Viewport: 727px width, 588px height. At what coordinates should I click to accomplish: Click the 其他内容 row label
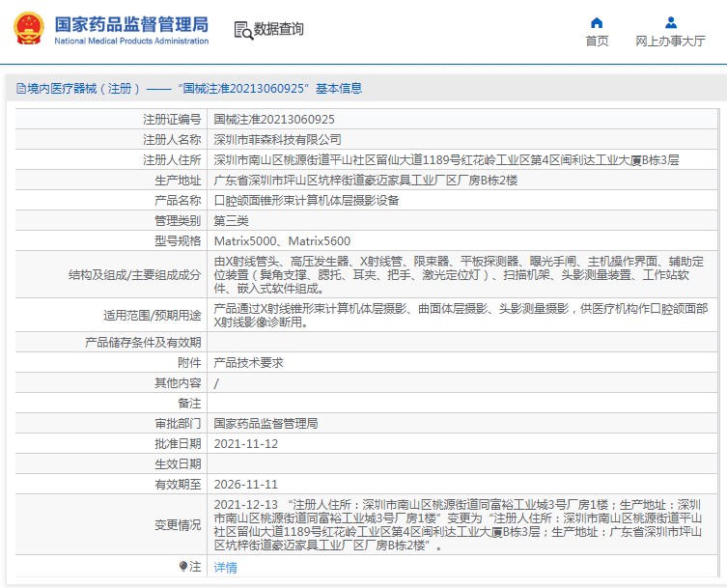pos(178,383)
